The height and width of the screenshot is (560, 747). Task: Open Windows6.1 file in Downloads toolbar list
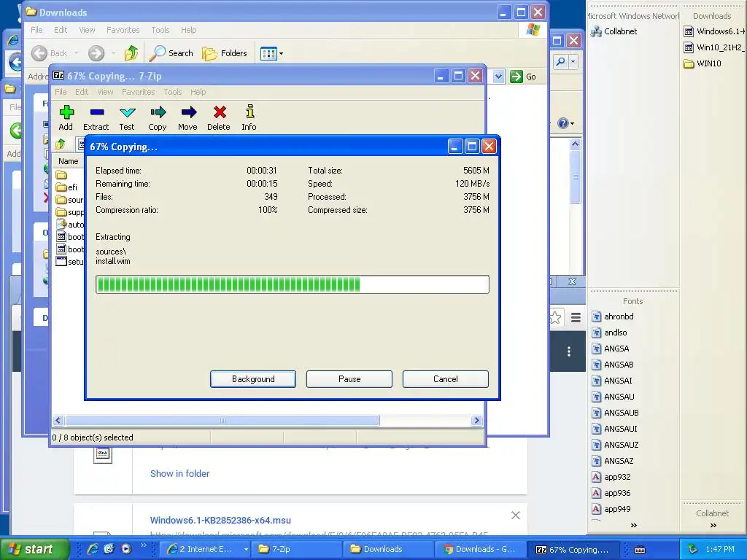(714, 31)
